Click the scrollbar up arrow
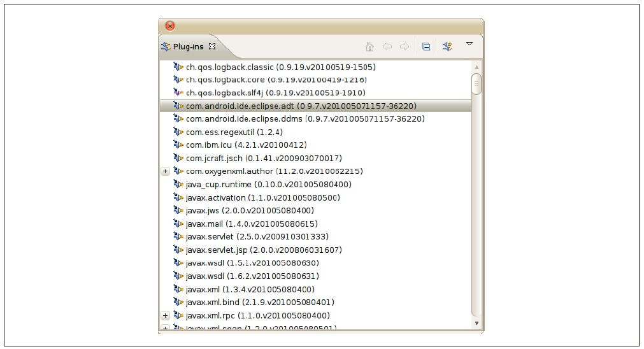This screenshot has height=349, width=644. 476,67
